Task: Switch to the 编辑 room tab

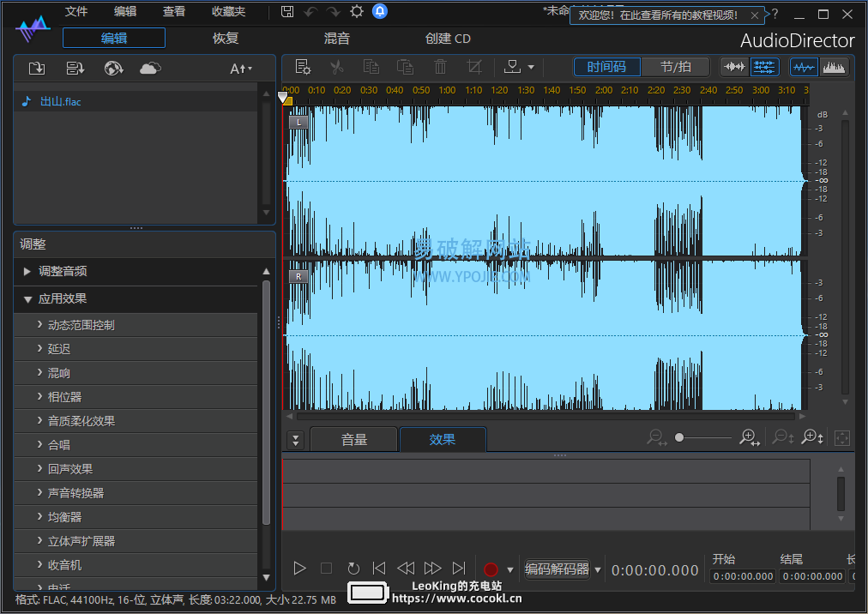Action: click(x=114, y=39)
